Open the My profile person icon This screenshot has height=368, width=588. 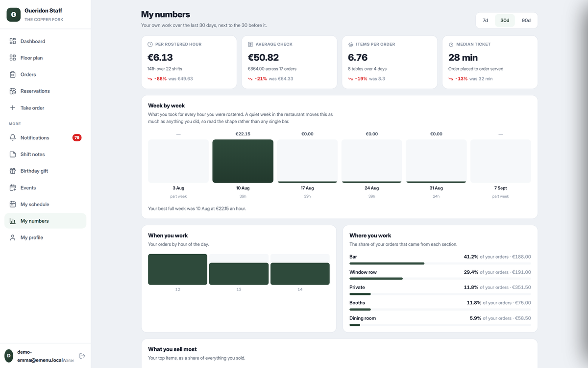13,237
